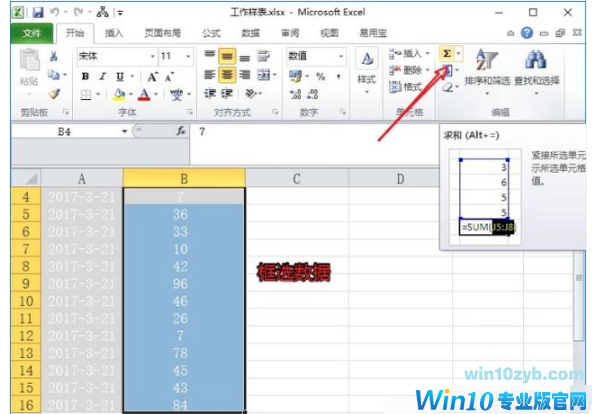
Task: Click Format cells (格式) button
Action: [x=405, y=87]
